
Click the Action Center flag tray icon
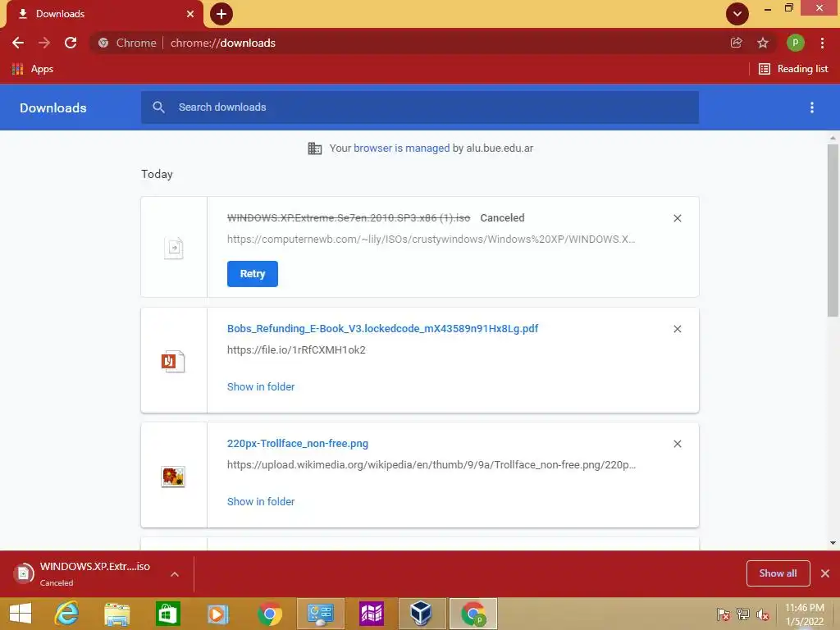(x=724, y=614)
